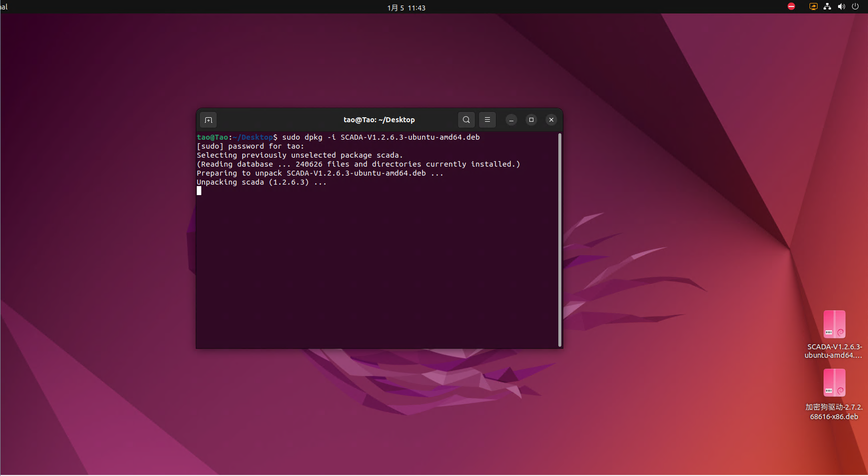The image size is (868, 476).
Task: Maximize the terminal window
Action: click(x=531, y=120)
